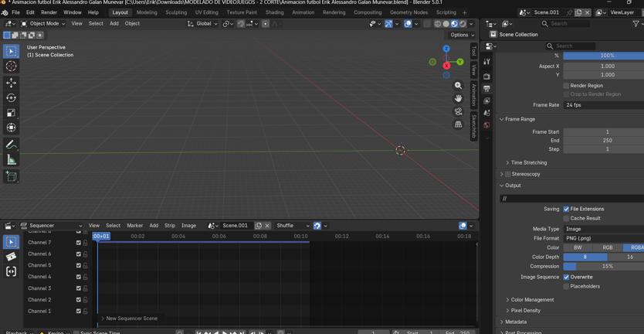The width and height of the screenshot is (644, 334).
Task: Toggle File Extensions checkbox
Action: [x=566, y=209]
